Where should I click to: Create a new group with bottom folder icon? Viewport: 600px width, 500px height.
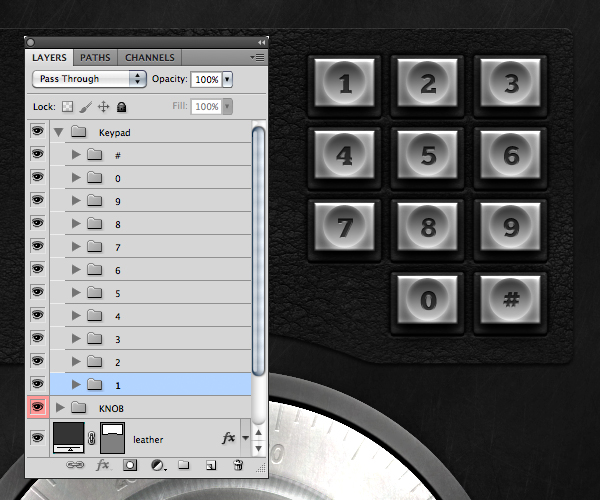[x=184, y=465]
